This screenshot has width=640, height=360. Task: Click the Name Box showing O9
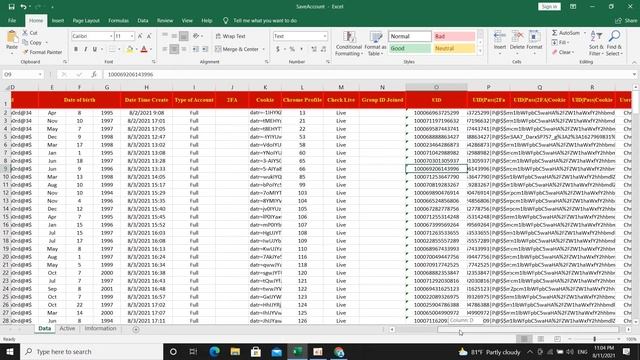click(23, 75)
